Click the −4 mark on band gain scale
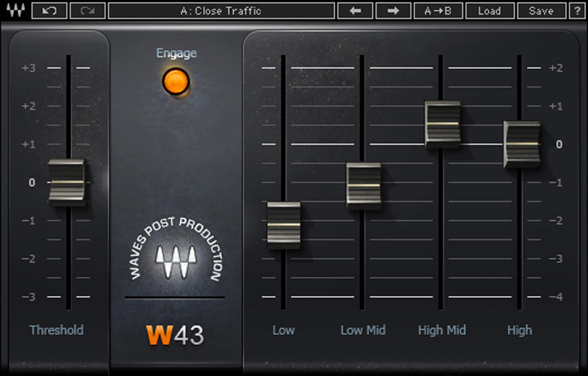The width and height of the screenshot is (588, 376). (556, 297)
